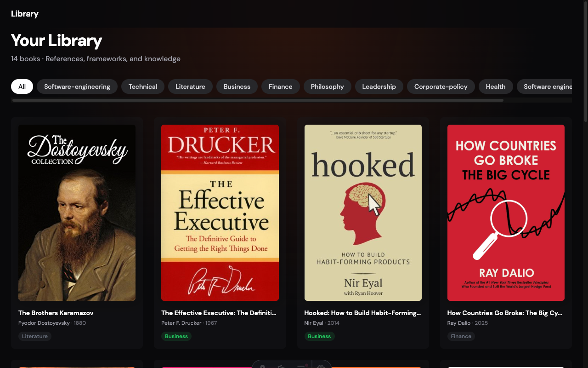Screen dimensions: 588x368
Task: Enable the Health filter
Action: click(x=496, y=86)
